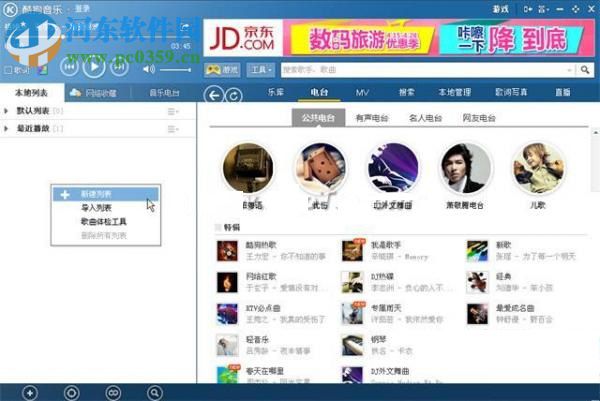Viewport: 600px width, 401px height.
Task: Open the 最爱成名曲 station entry
Action: pyautogui.click(x=510, y=314)
